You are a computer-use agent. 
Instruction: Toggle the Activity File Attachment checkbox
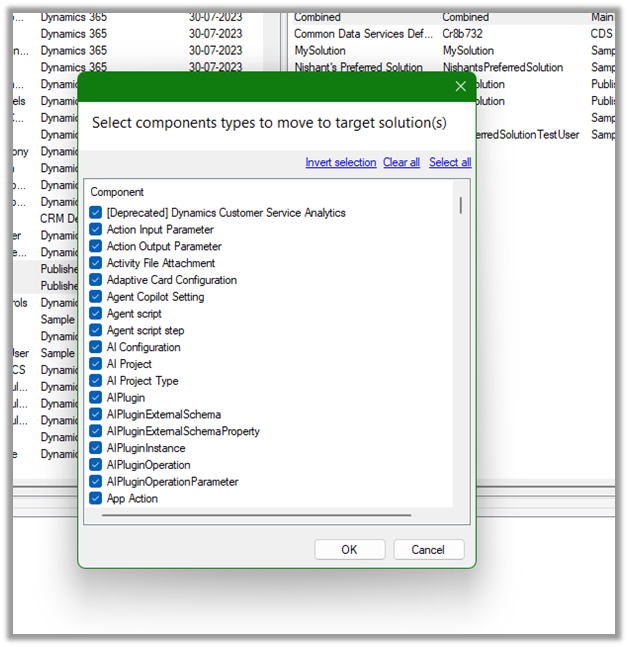[96, 263]
